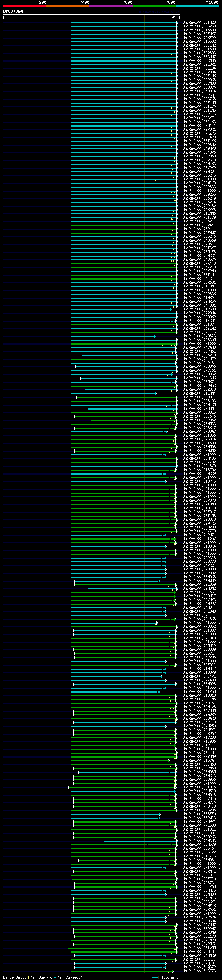Select hit label UniRef100_C1ECD1
The width and height of the screenshot is (222, 980).
coord(199,321)
